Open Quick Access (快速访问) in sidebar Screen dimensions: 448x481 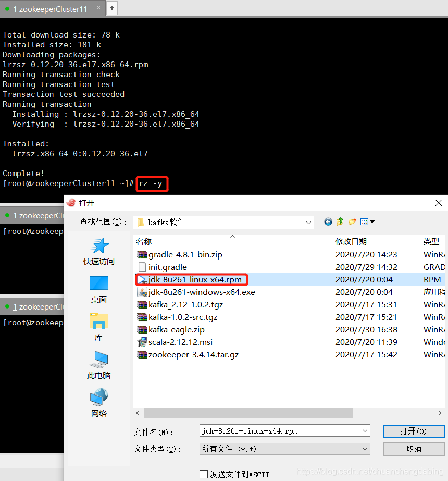click(99, 252)
